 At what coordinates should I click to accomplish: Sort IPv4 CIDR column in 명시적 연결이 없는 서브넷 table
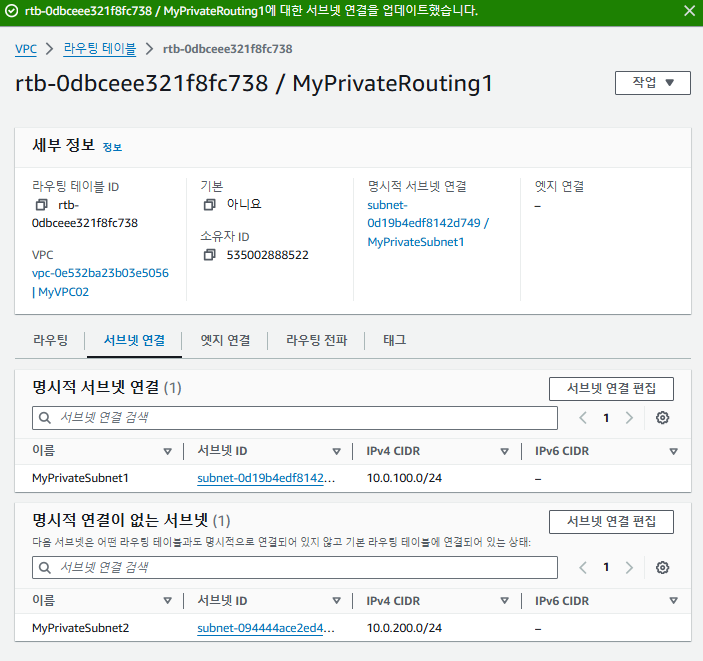504,601
